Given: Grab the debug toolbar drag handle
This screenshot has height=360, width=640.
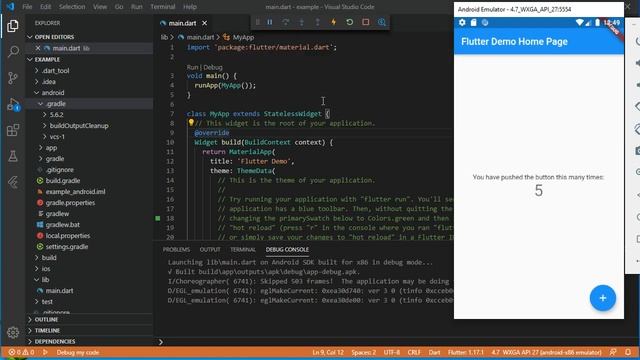Looking at the screenshot, I should pos(258,22).
